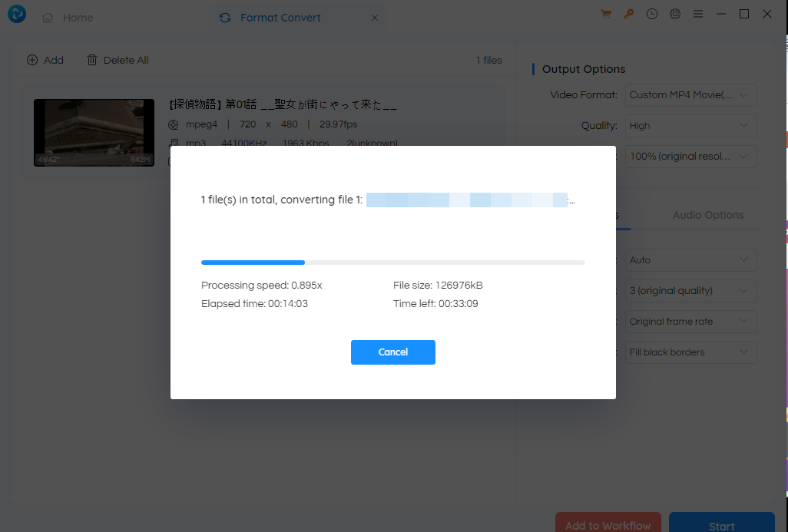Click the Start button
Viewport: 788px width, 532px height.
click(722, 523)
